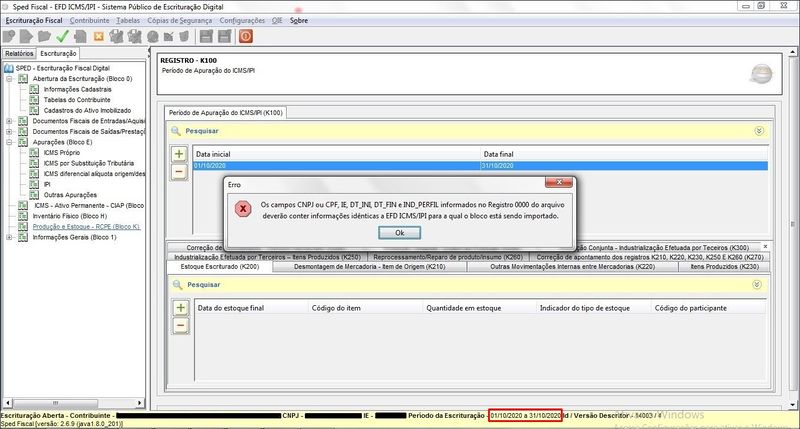The image size is (800, 429).
Task: Remove K100 period row with minus button
Action: (x=179, y=172)
